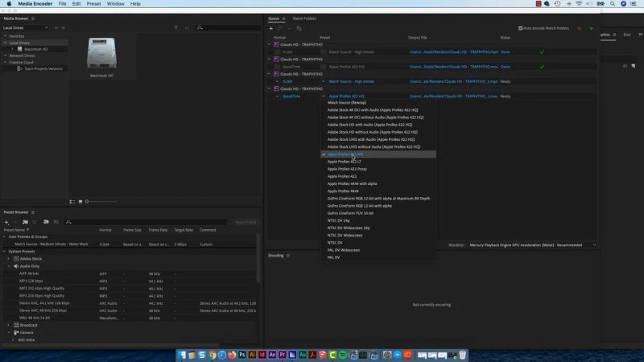Open the Spotlight search icon in menu bar
644x362 pixels.
(x=613, y=4)
